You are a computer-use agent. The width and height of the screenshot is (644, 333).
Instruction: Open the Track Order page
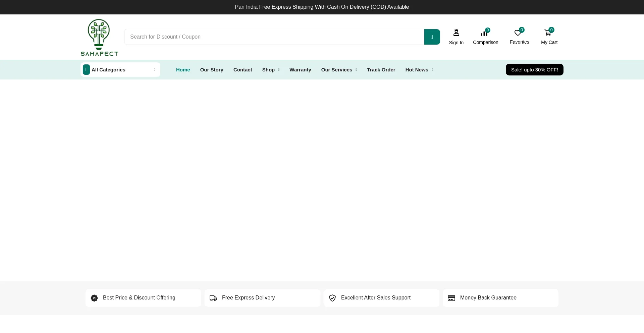coord(381,70)
